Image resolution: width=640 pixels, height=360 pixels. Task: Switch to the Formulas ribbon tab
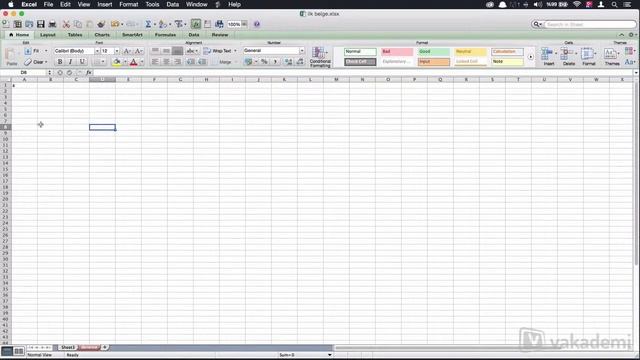tap(165, 35)
